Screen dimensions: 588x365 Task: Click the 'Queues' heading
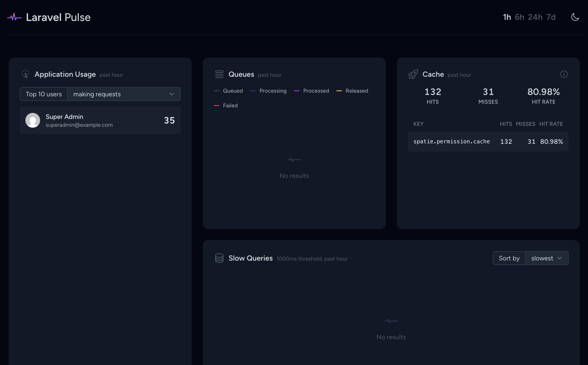pos(241,74)
